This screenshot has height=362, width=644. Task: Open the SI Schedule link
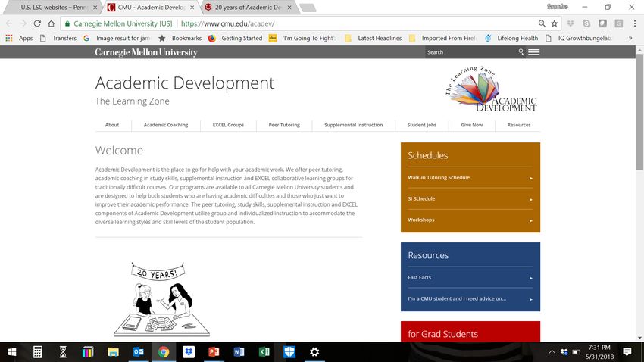(470, 198)
